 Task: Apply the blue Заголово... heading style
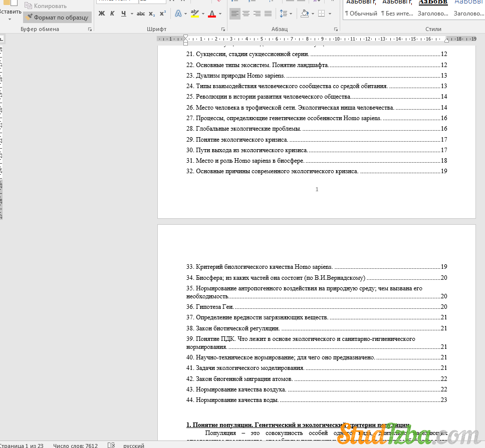(468, 9)
